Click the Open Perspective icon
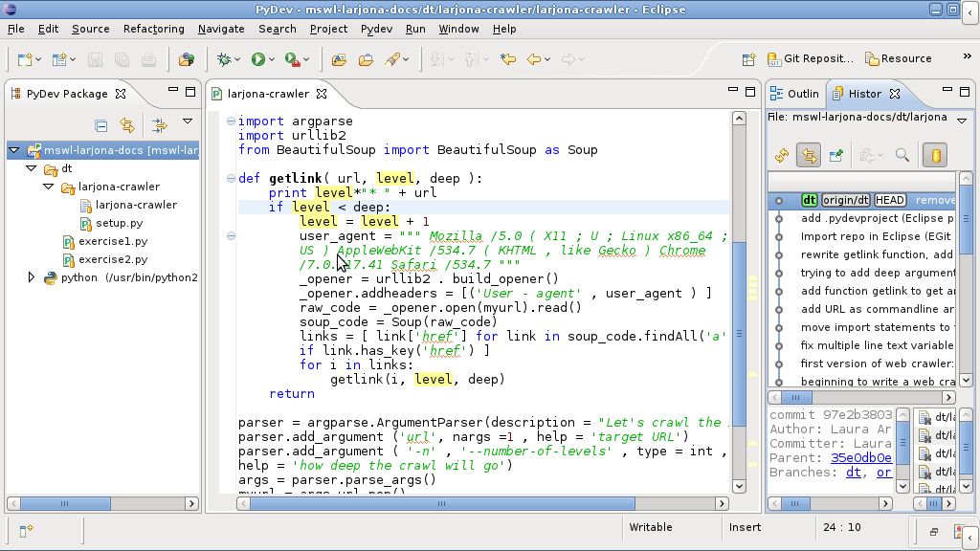Image resolution: width=980 pixels, height=551 pixels. 748,59
